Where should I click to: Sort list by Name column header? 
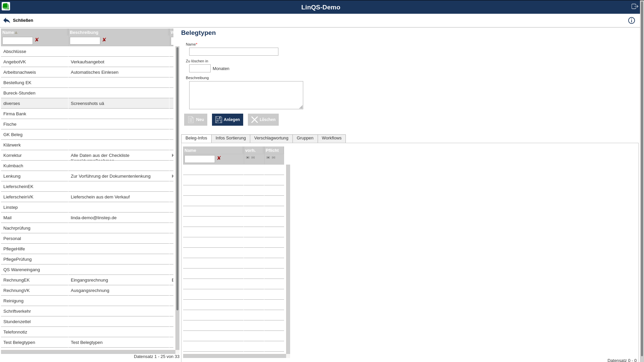pyautogui.click(x=8, y=33)
